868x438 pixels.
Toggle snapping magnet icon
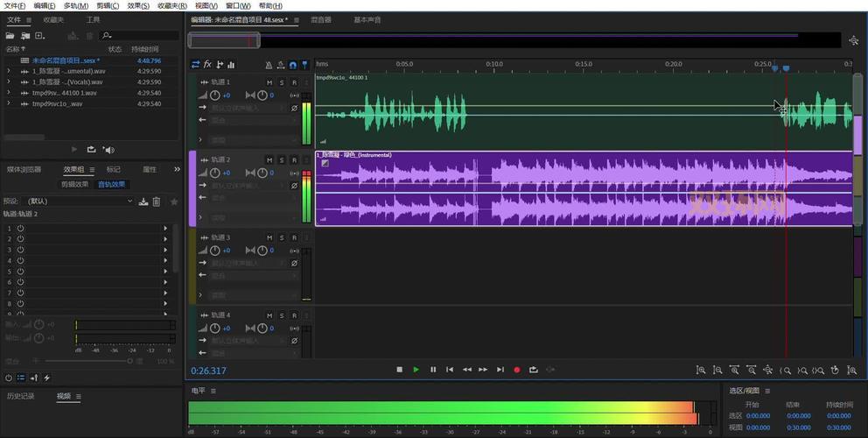pos(293,65)
